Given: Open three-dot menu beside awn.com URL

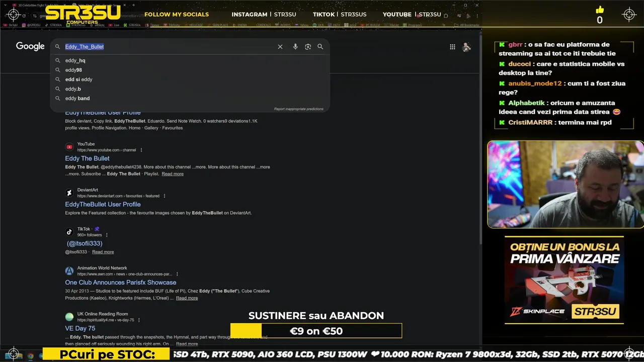Looking at the screenshot, I should [x=177, y=274].
